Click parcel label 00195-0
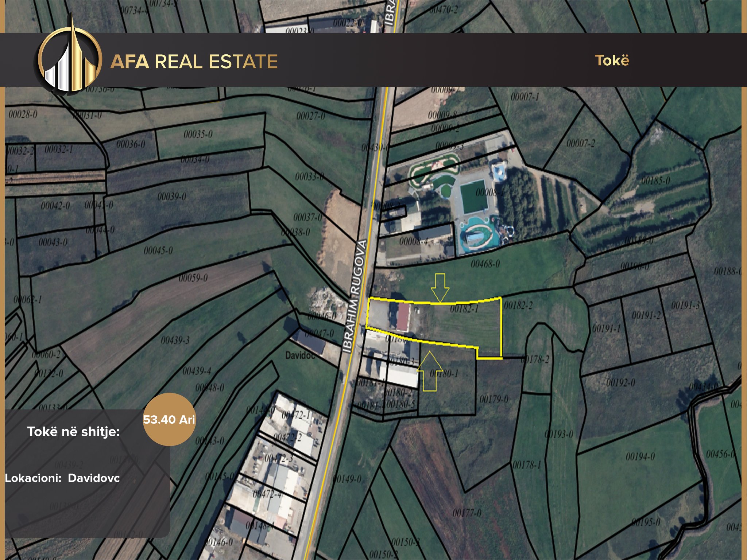This screenshot has width=747, height=560. coord(646,522)
